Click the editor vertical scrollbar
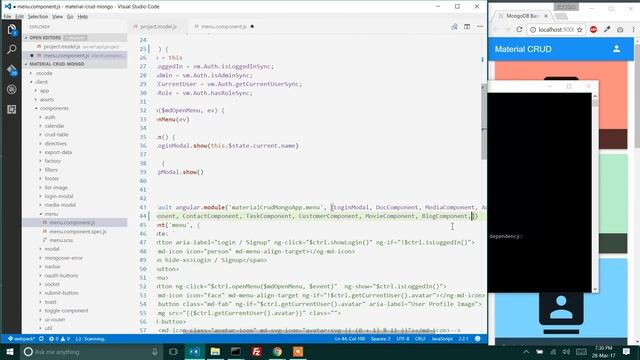 click(484, 122)
